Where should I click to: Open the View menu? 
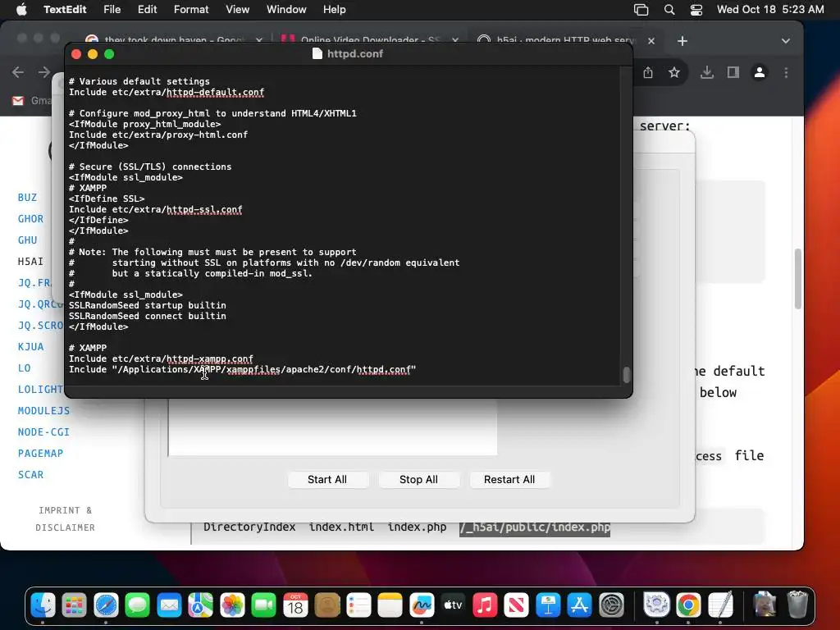(237, 10)
